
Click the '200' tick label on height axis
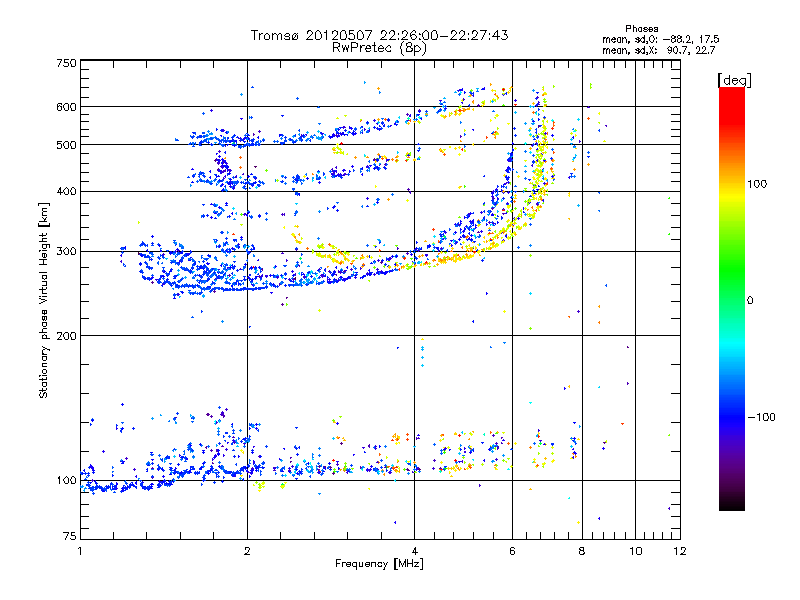pos(67,336)
